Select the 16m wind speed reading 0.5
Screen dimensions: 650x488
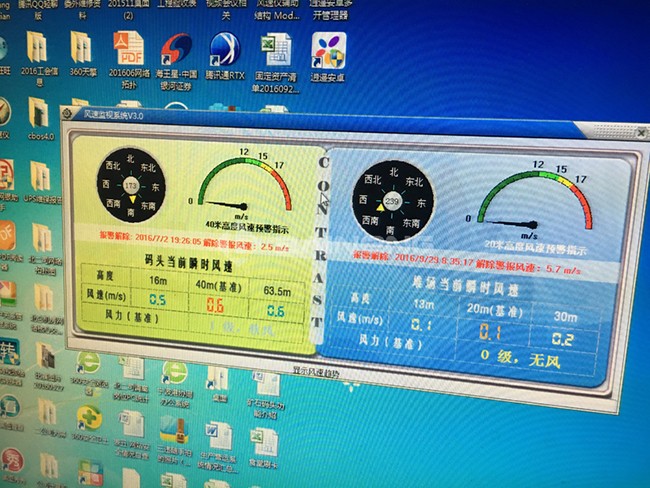157,300
